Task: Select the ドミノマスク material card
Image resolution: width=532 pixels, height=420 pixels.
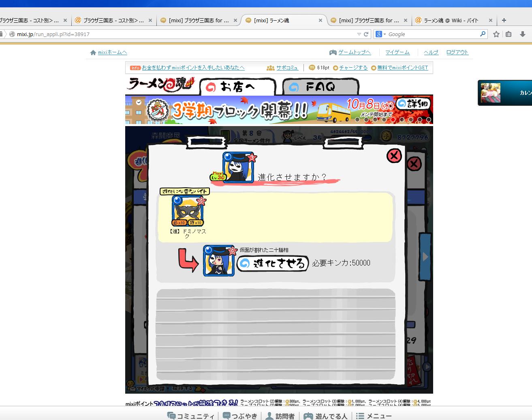Action: (x=188, y=211)
